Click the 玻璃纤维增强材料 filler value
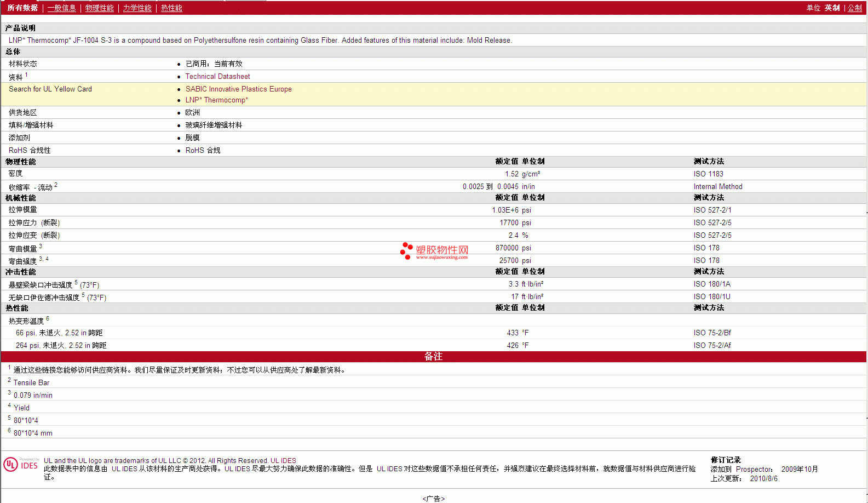This screenshot has height=503, width=868. tap(214, 125)
